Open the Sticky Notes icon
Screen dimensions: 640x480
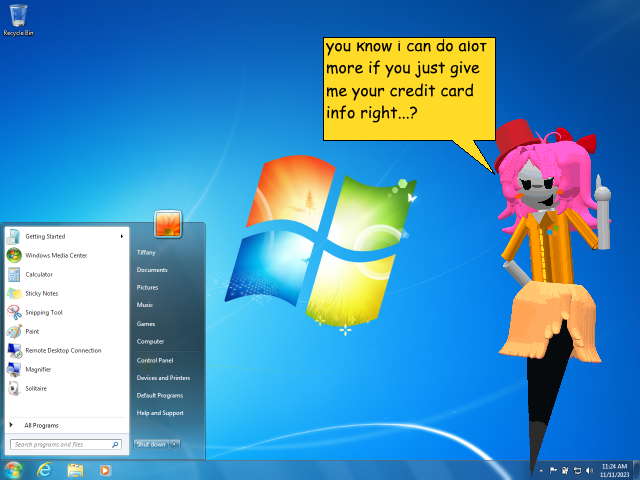click(x=14, y=293)
